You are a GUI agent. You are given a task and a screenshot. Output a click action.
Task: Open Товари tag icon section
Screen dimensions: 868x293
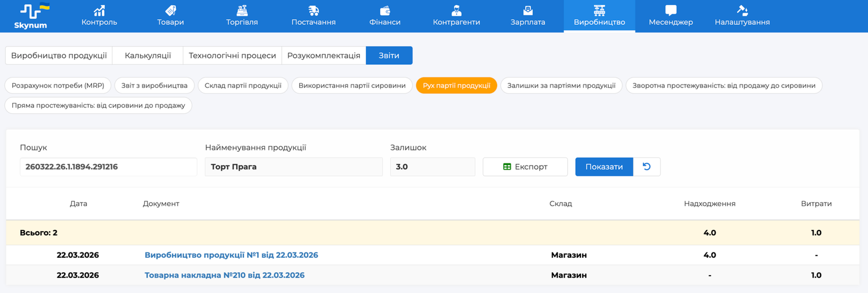click(170, 10)
